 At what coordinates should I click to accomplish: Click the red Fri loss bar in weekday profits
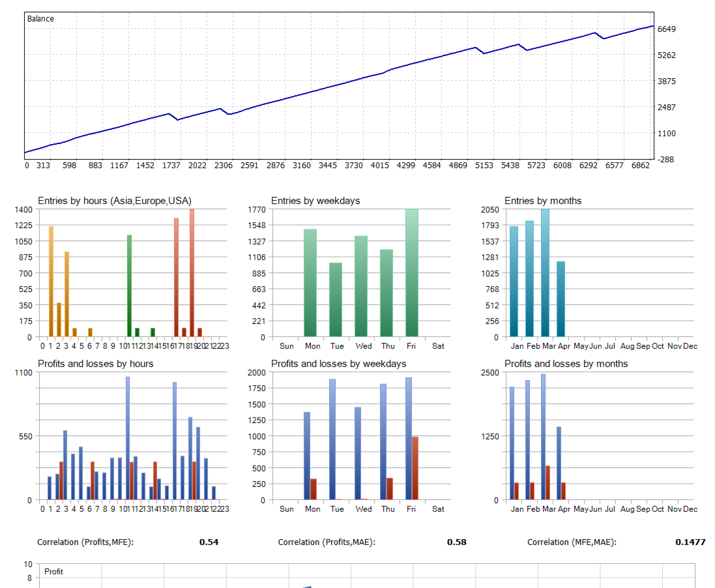[x=415, y=468]
